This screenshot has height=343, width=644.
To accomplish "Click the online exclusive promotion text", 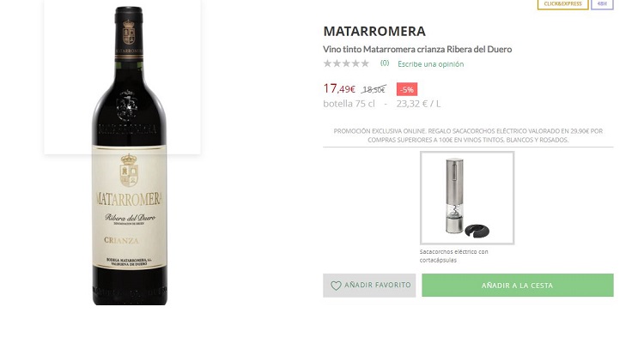I will pos(468,135).
